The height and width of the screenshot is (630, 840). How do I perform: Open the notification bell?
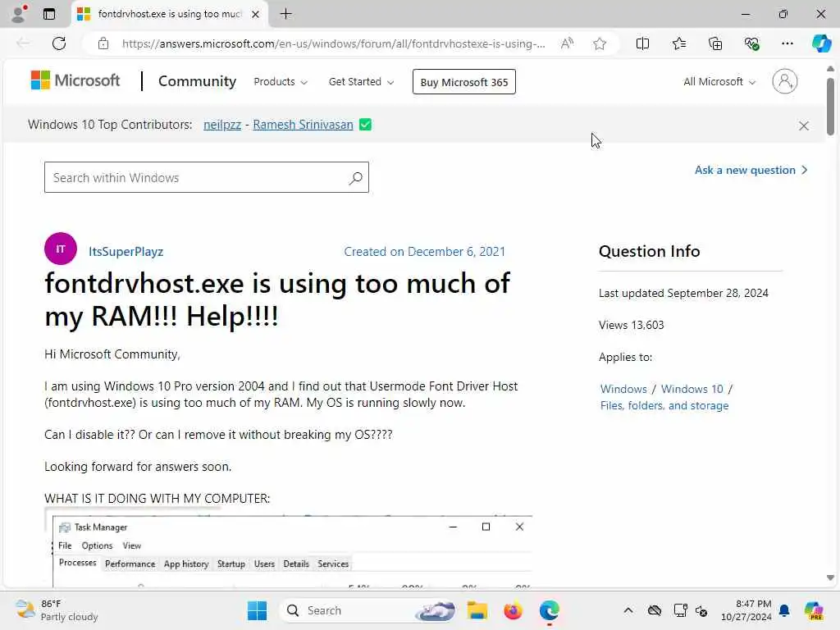(784, 610)
